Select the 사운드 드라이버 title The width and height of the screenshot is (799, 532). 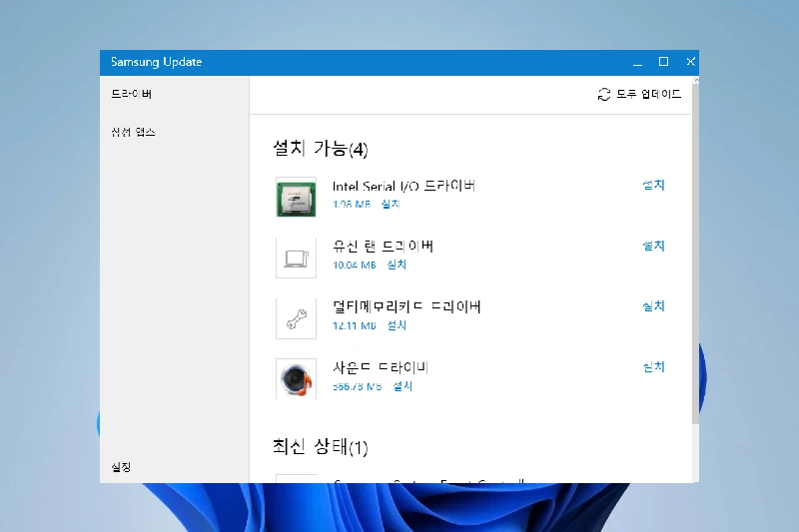point(381,367)
